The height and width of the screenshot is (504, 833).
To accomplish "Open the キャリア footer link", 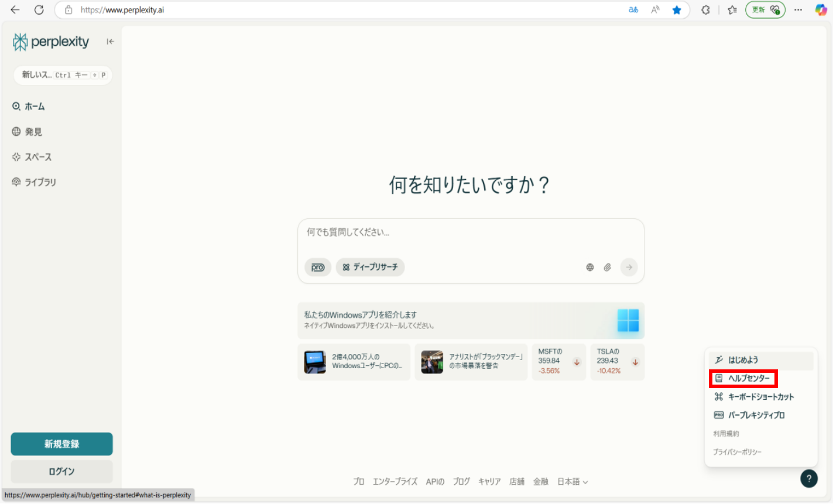I will click(x=489, y=482).
